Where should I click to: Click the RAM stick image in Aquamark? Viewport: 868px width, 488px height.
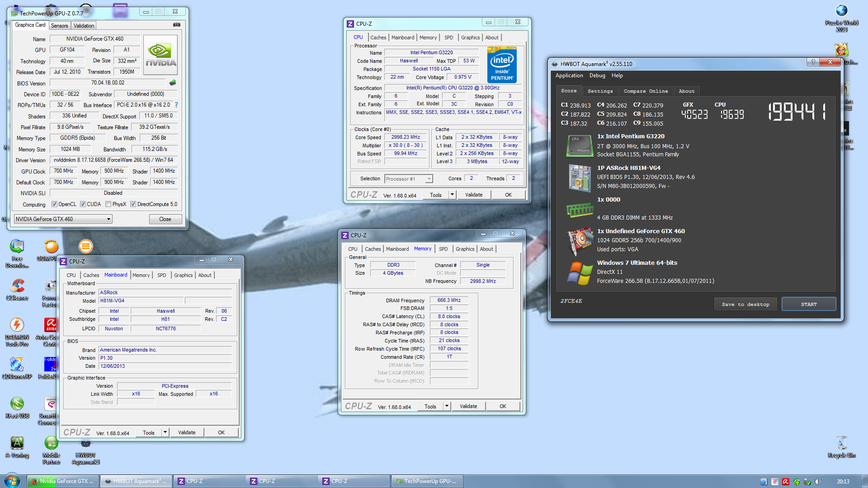[x=580, y=210]
